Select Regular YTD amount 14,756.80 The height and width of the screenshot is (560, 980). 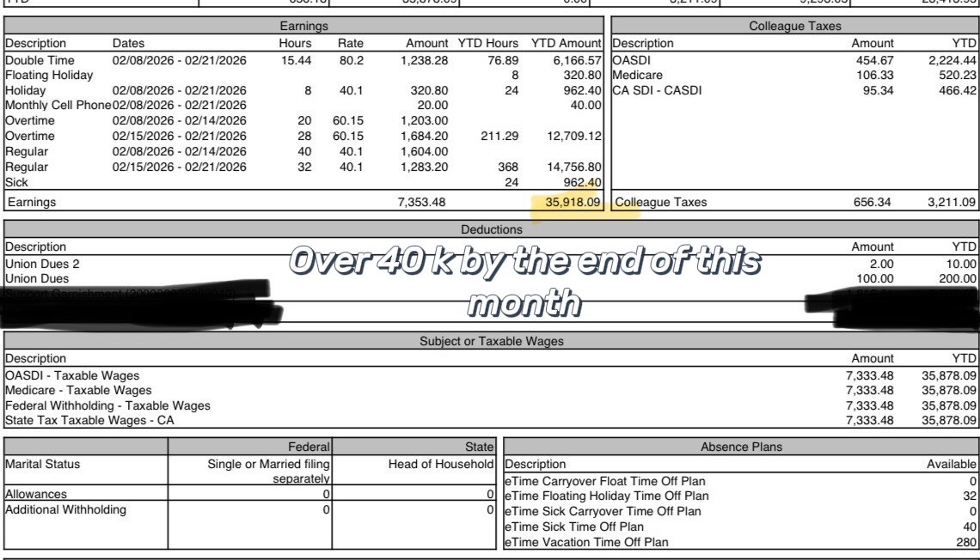pos(573,167)
